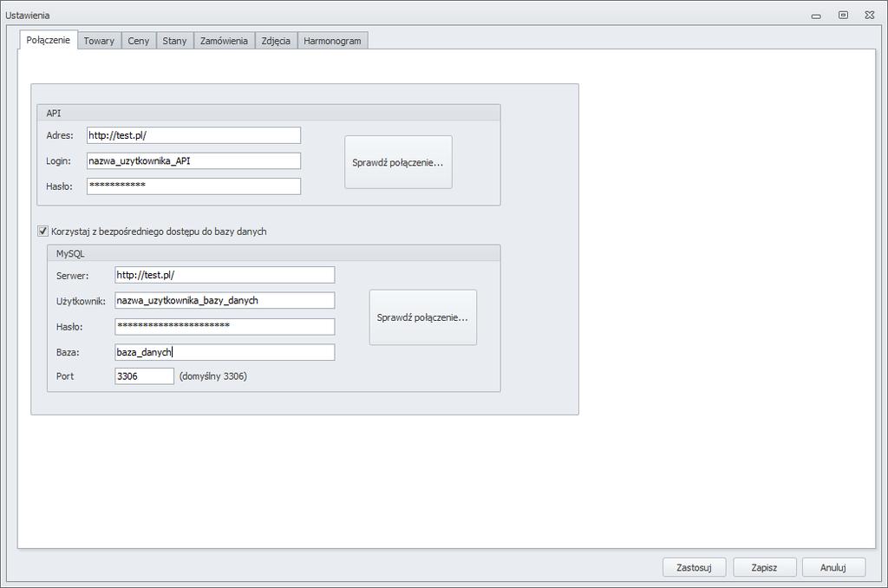888x588 pixels.
Task: Click the API group header
Action: tap(269, 113)
